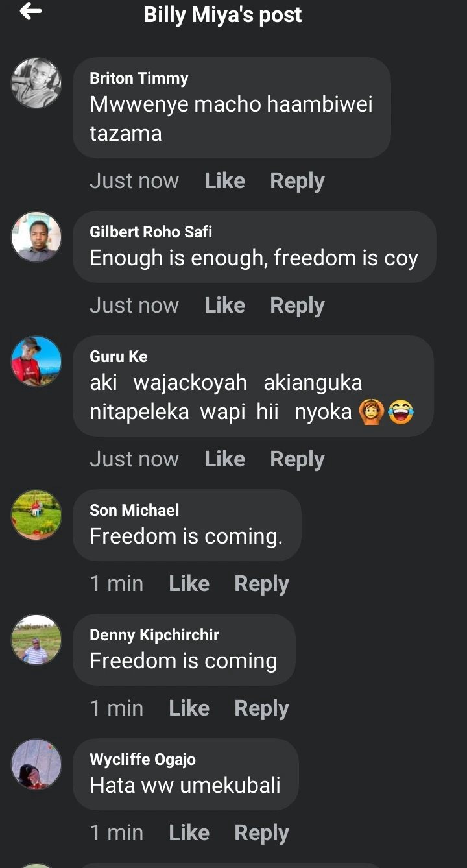Like Son Michael's comment
This screenshot has width=467, height=868.
(189, 583)
